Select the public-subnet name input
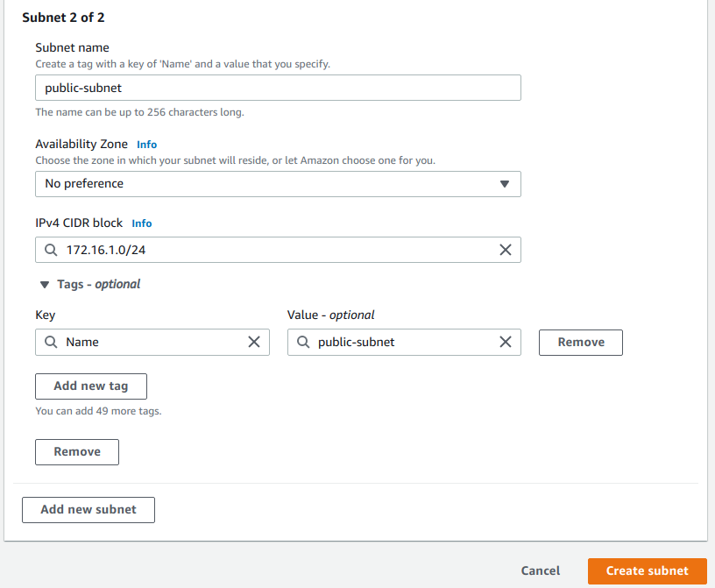This screenshot has width=715, height=588. (278, 88)
